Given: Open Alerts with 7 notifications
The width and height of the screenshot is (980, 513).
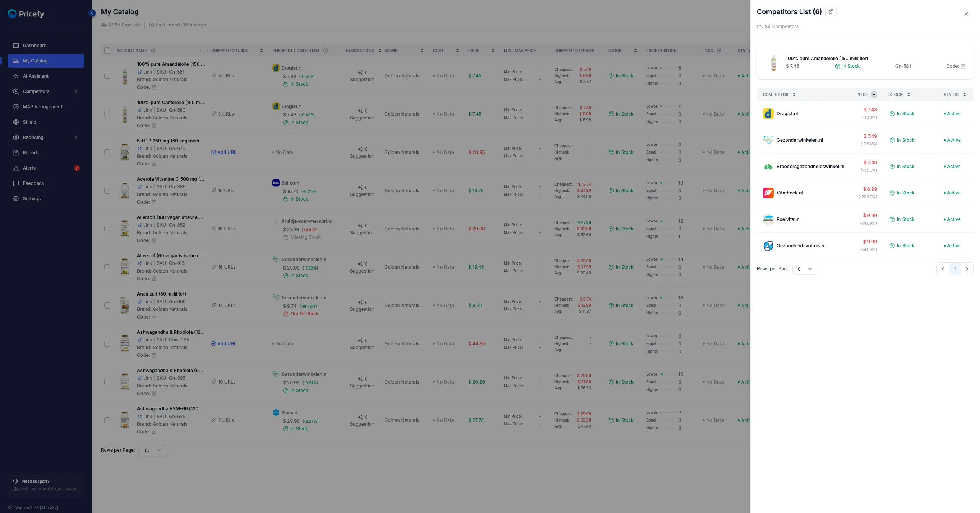Looking at the screenshot, I should pyautogui.click(x=46, y=168).
